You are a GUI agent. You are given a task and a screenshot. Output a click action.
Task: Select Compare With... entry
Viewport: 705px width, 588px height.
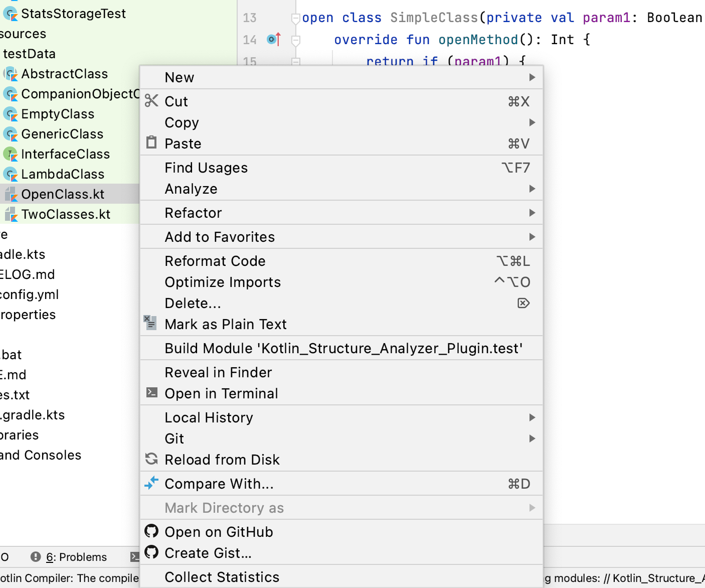pyautogui.click(x=341, y=484)
